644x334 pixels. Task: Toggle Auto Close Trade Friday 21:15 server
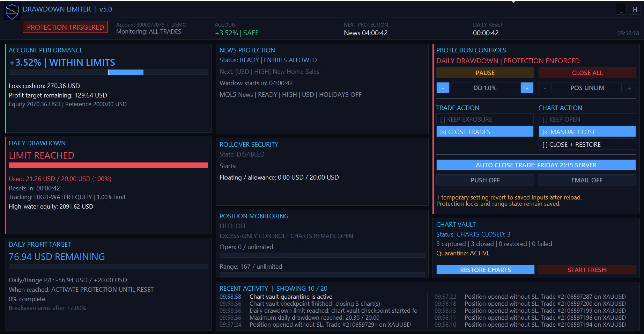click(536, 165)
